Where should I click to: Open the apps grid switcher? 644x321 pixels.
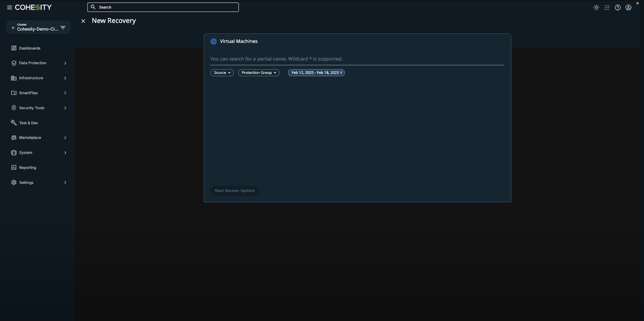pos(607,7)
